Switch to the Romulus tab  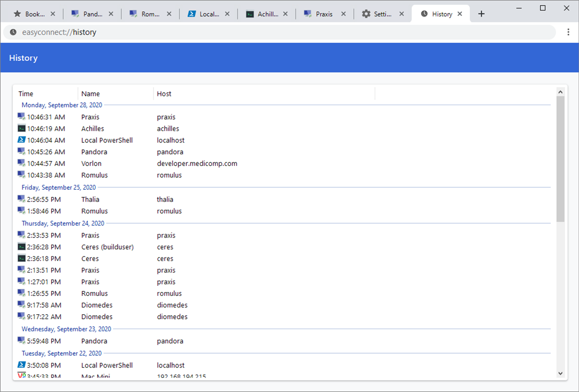click(x=150, y=13)
